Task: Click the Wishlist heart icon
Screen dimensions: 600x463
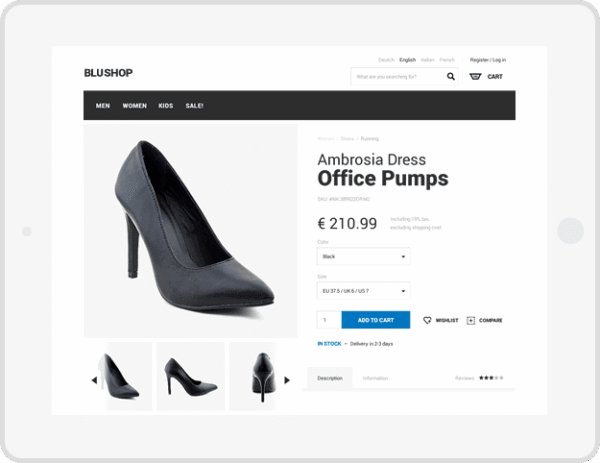Action: pyautogui.click(x=427, y=320)
